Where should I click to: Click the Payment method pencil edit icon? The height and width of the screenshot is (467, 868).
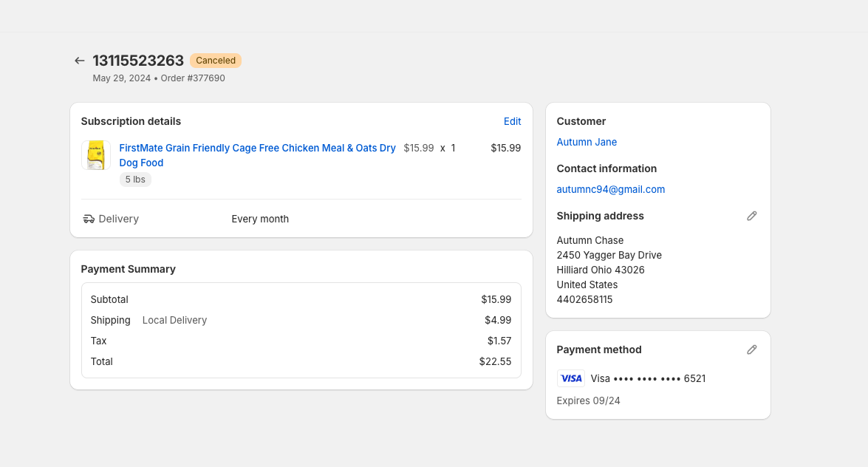tap(751, 350)
